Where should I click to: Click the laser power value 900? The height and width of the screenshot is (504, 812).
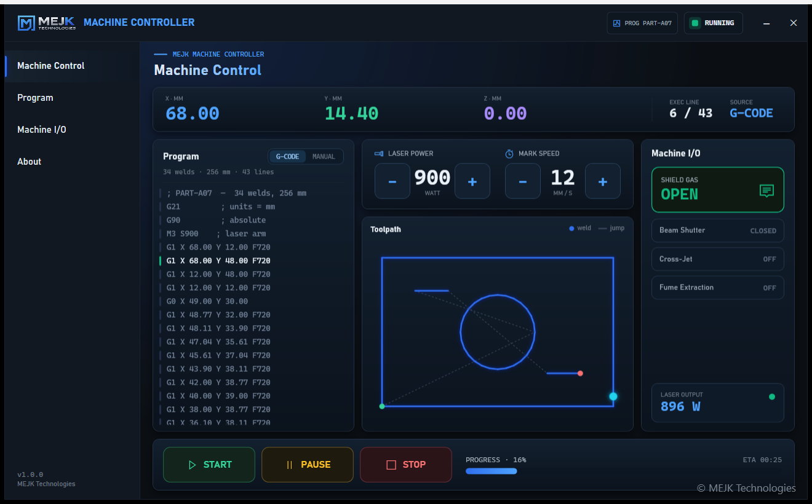[432, 178]
